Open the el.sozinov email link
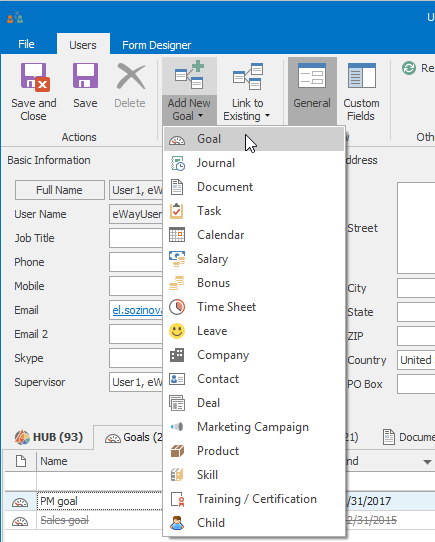 click(137, 310)
